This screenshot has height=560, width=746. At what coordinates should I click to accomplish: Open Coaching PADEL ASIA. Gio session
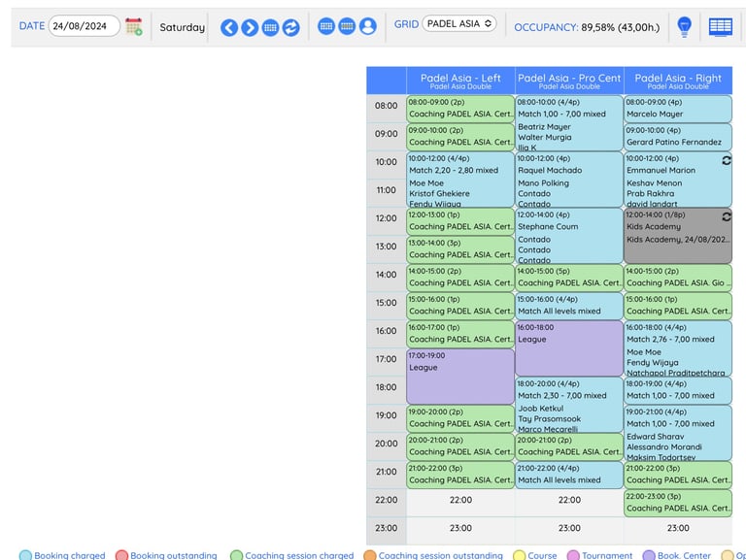[x=678, y=278]
